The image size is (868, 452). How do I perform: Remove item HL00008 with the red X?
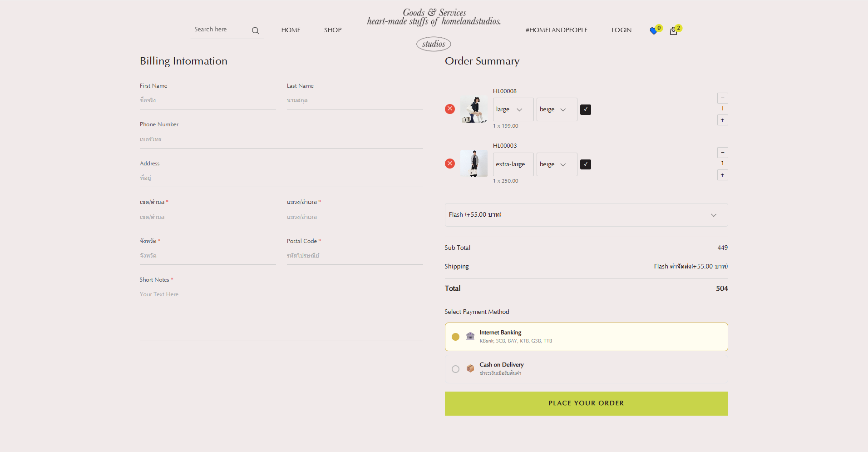coord(450,109)
